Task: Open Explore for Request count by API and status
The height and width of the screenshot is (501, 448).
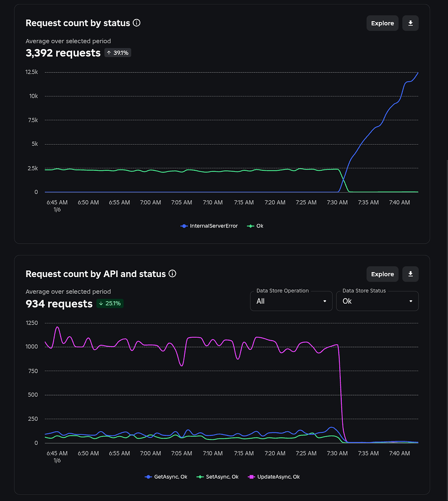Action: [382, 274]
